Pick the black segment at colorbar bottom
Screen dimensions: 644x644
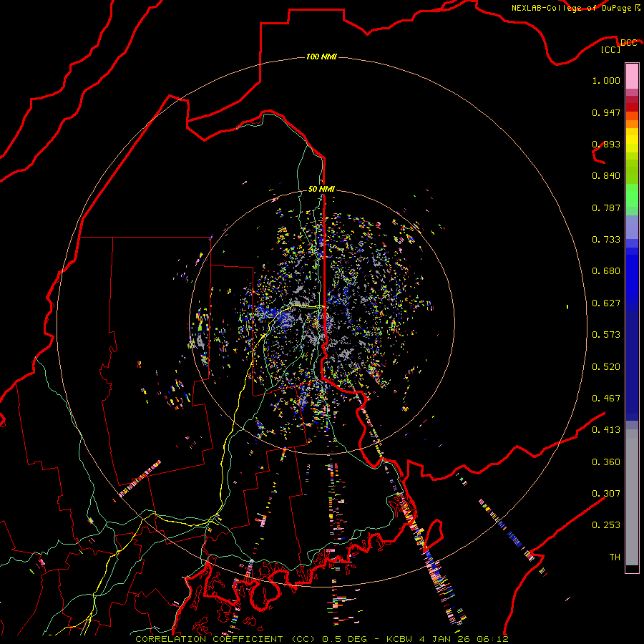click(x=632, y=568)
